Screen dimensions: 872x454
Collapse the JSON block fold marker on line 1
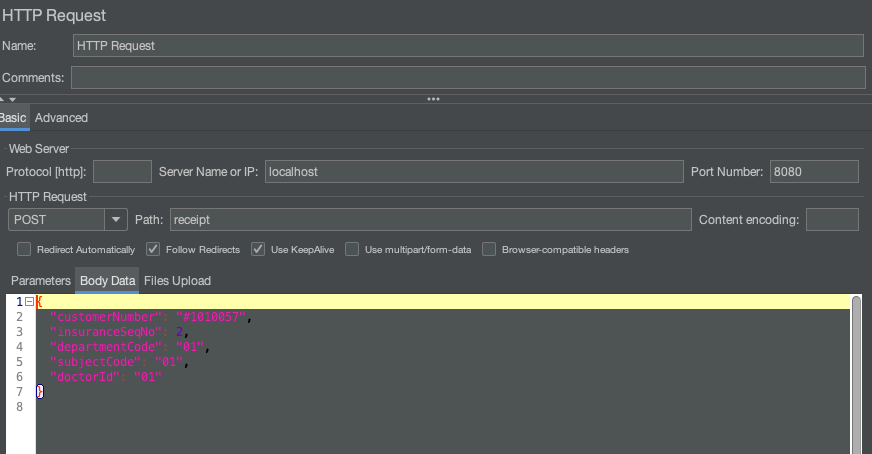pos(29,302)
